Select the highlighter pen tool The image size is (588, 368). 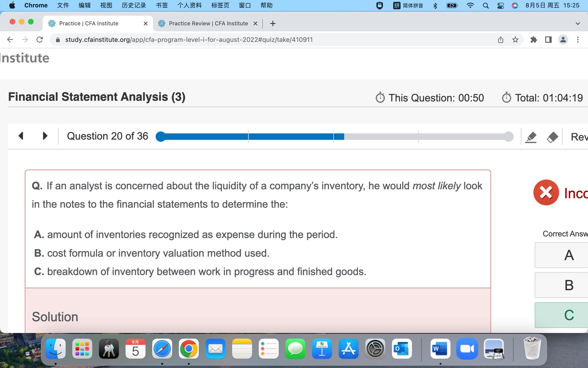[531, 137]
